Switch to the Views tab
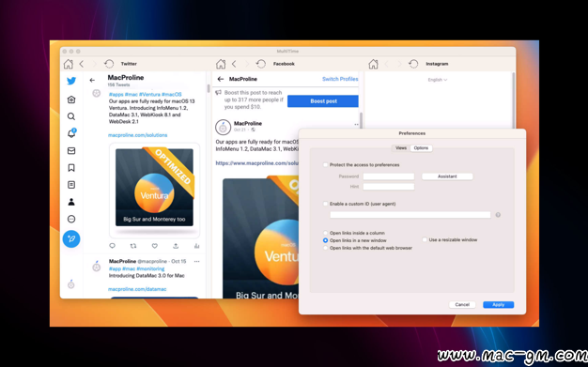This screenshot has width=588, height=367. [401, 148]
